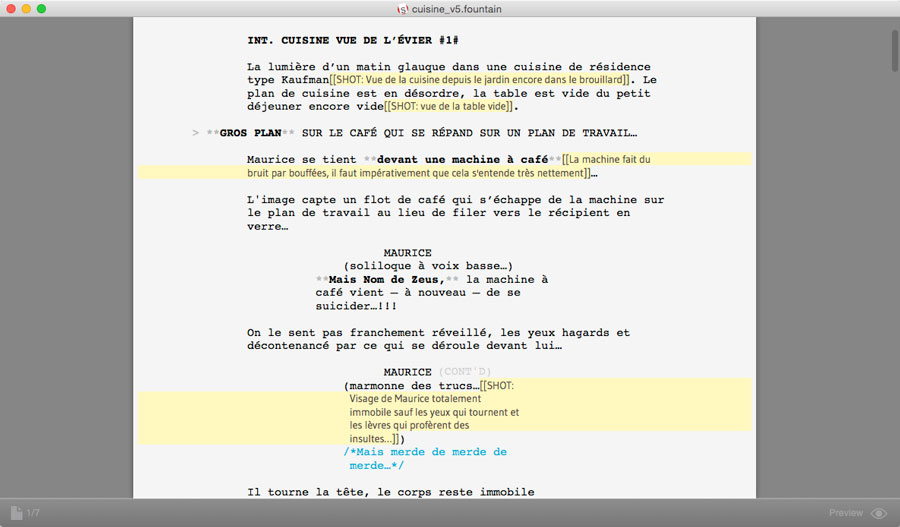The width and height of the screenshot is (900, 527).
Task: Click the red close window button
Action: coord(10,9)
